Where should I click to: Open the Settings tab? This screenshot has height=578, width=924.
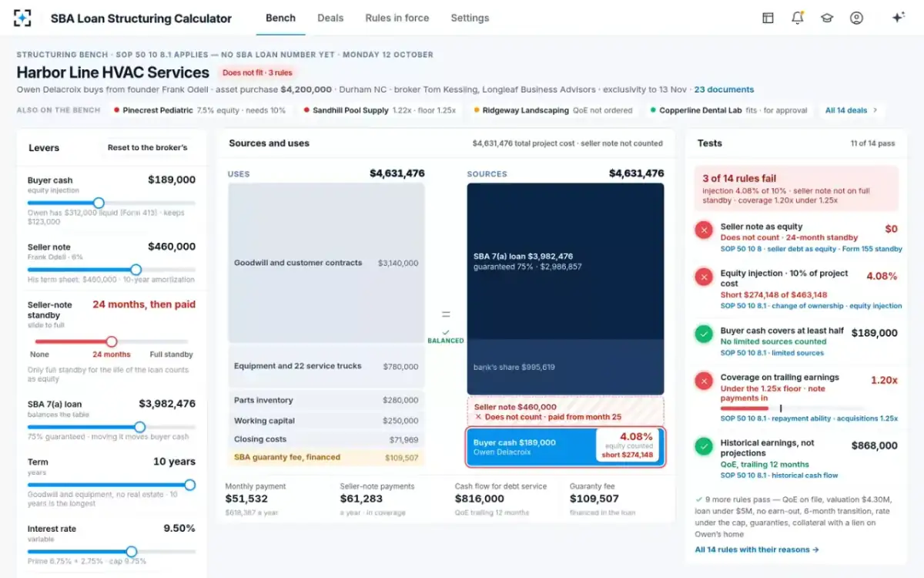tap(470, 18)
